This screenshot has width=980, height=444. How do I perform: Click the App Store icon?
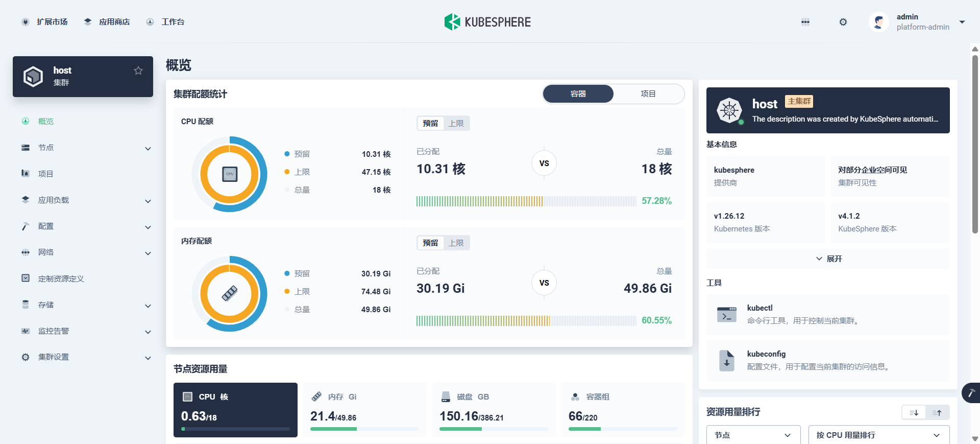pos(88,22)
